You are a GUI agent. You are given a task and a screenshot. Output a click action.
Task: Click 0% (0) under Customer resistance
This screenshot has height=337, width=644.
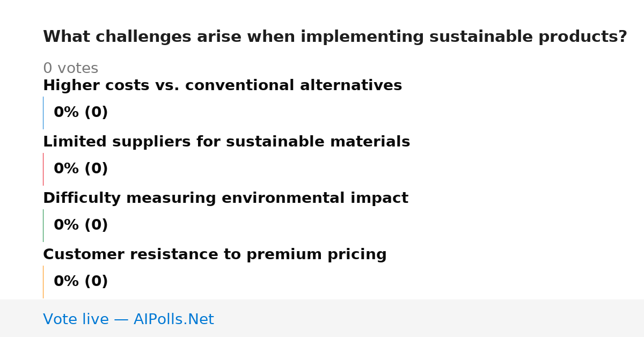pos(80,282)
